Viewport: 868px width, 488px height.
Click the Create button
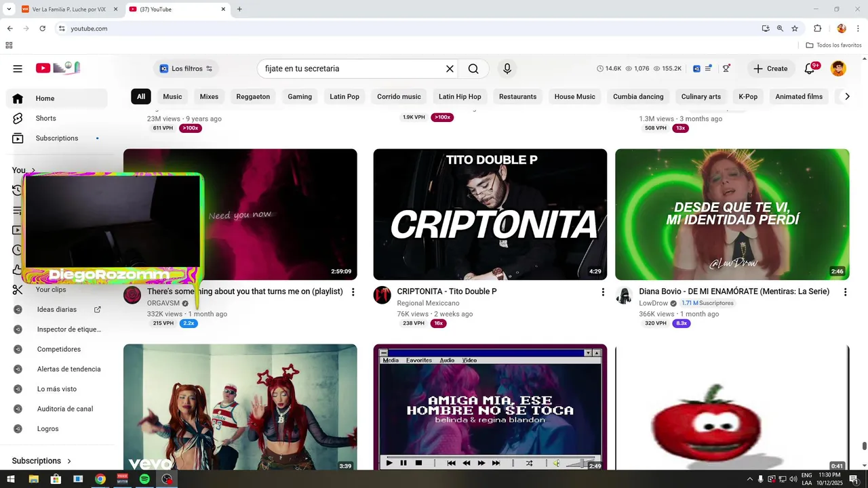[770, 68]
